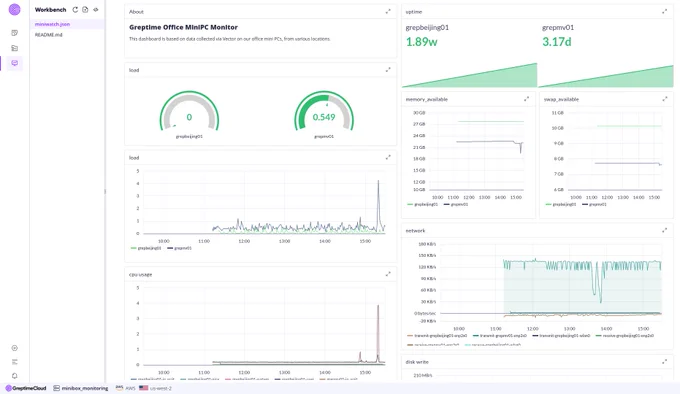Expand the load gauge panel

(388, 70)
